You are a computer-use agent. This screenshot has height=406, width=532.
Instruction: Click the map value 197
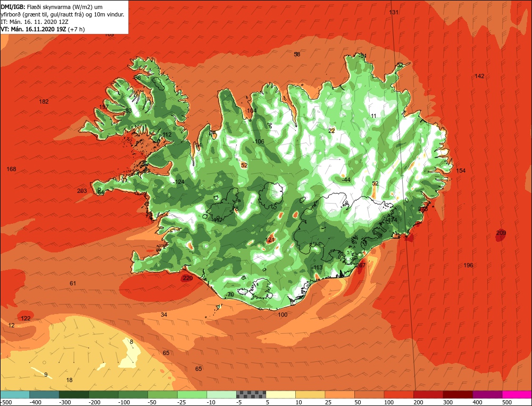point(104,107)
